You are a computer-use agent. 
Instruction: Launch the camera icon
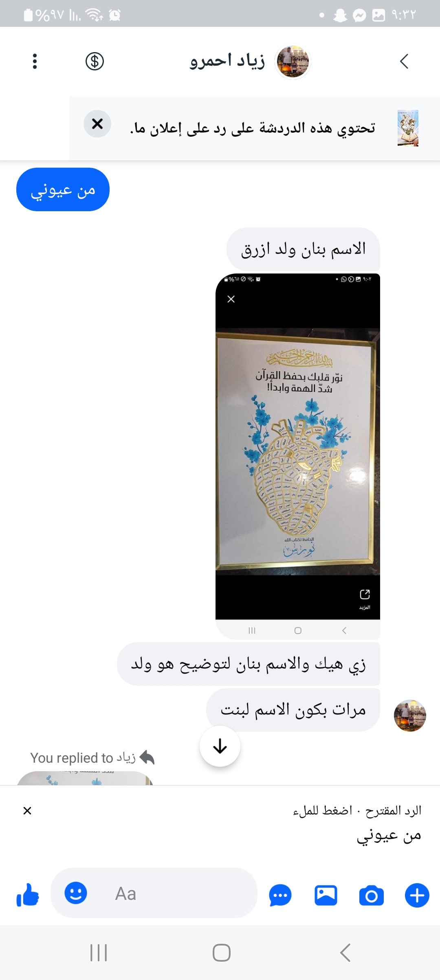tap(371, 895)
